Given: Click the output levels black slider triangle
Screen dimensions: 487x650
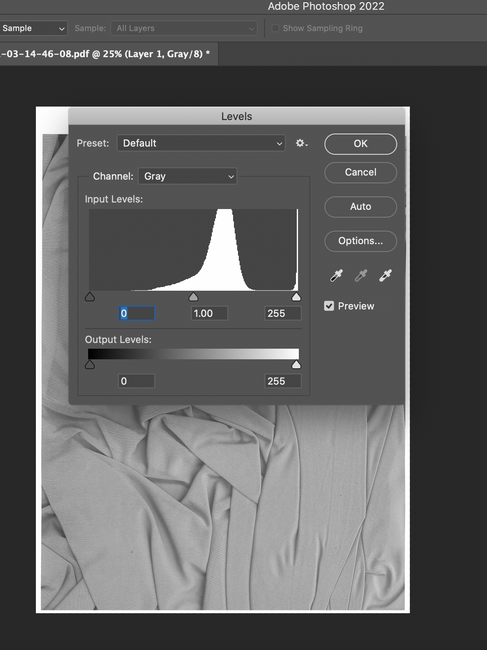Looking at the screenshot, I should pyautogui.click(x=90, y=365).
